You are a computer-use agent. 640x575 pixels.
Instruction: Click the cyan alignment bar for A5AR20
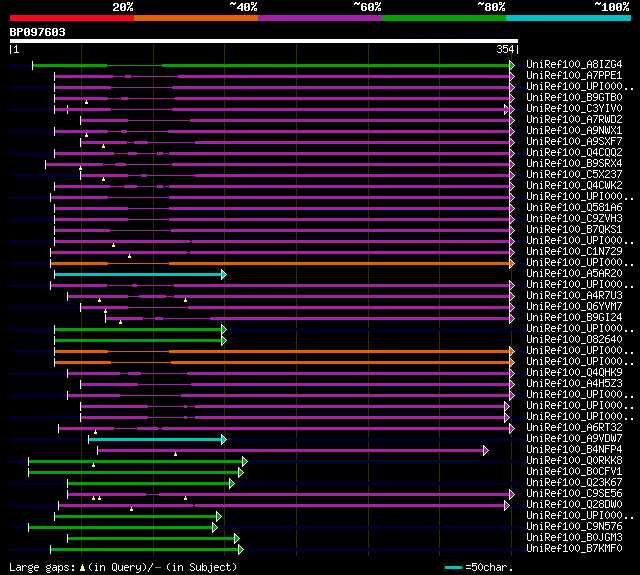(x=138, y=274)
